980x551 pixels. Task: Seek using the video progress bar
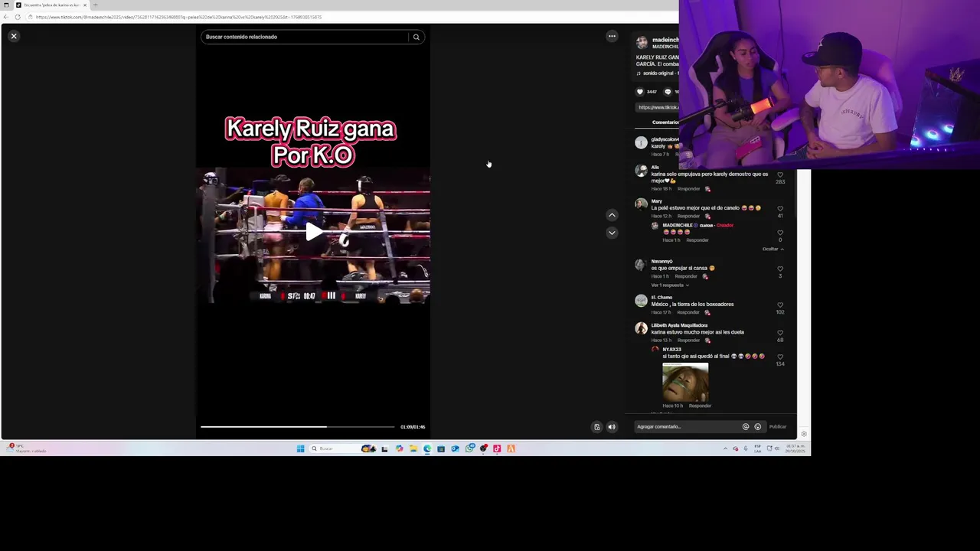click(x=298, y=426)
